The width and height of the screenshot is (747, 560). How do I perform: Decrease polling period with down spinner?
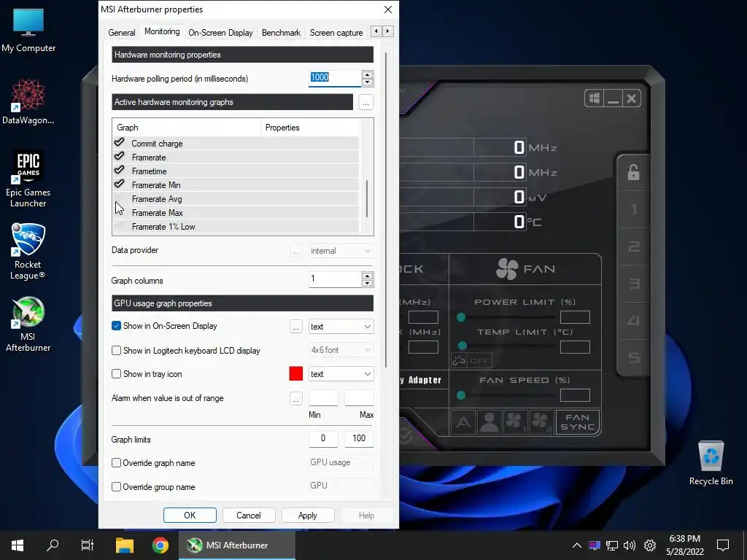[x=367, y=82]
